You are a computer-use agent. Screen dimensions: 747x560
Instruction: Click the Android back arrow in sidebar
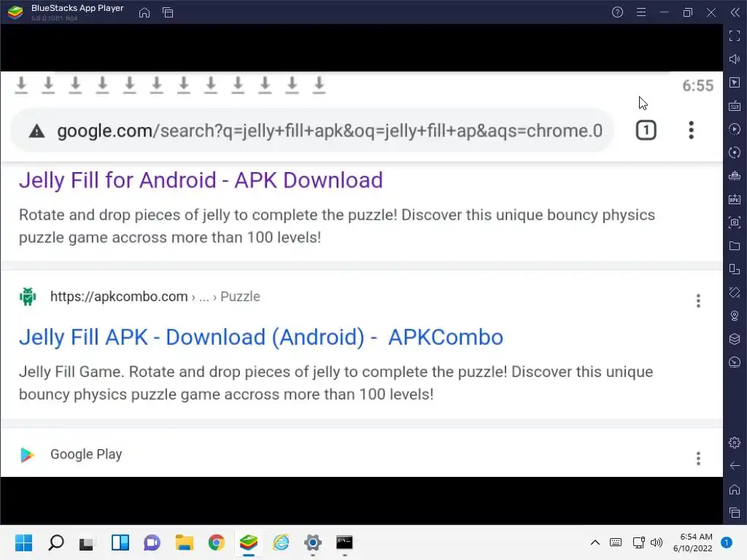point(735,466)
